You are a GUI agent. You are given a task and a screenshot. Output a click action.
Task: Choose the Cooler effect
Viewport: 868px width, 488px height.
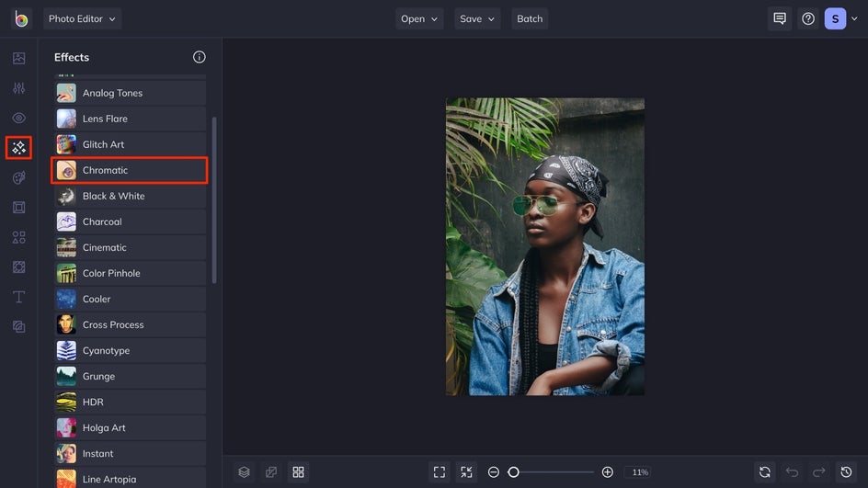tap(130, 299)
